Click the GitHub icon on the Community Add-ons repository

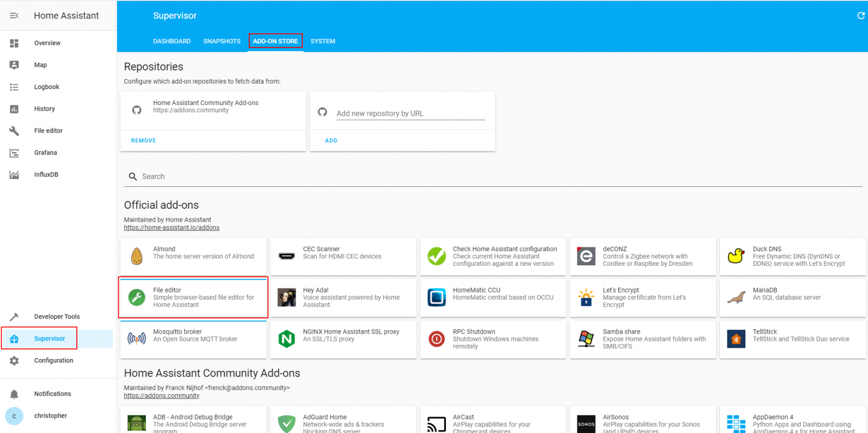136,110
